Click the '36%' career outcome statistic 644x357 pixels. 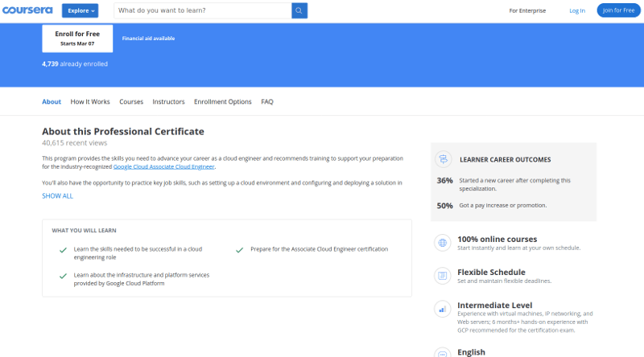444,181
